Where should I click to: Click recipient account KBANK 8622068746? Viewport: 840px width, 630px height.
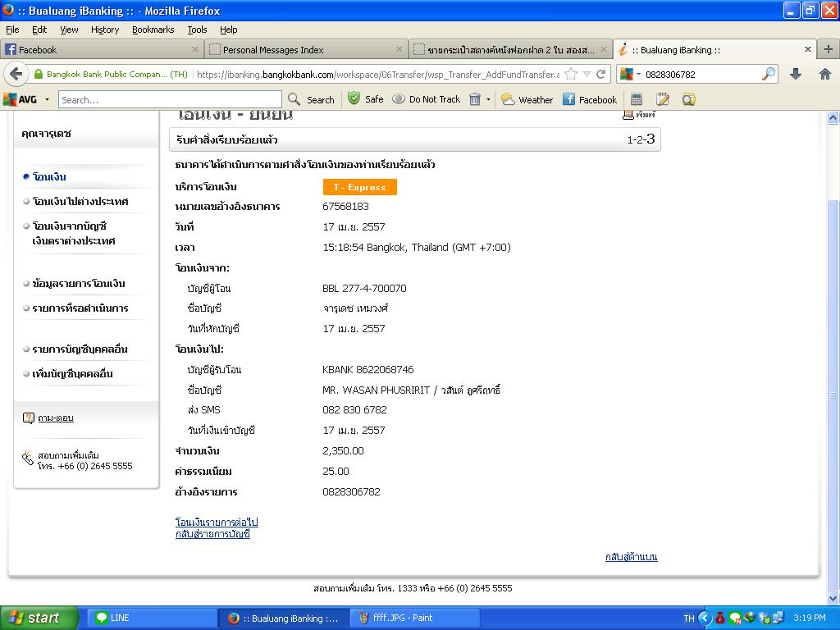tap(368, 370)
